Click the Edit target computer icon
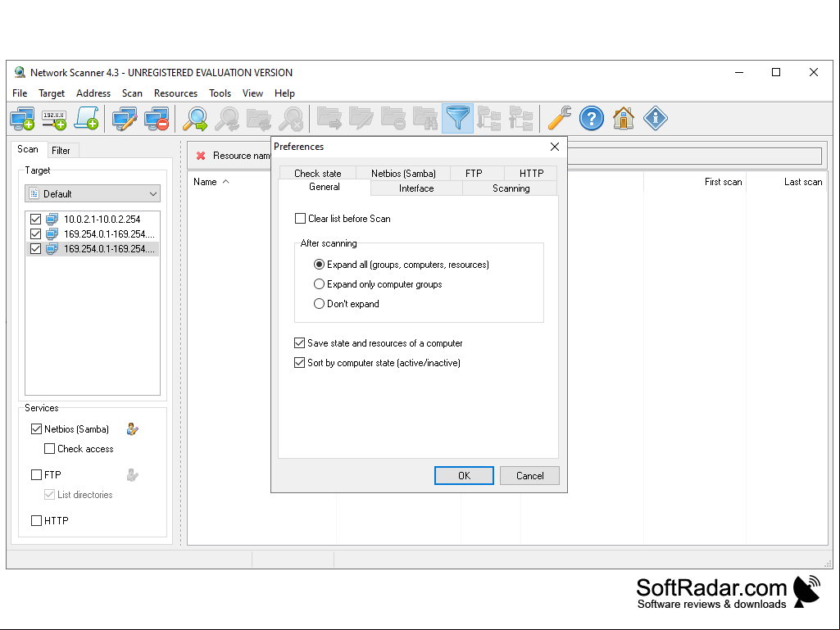 125,119
